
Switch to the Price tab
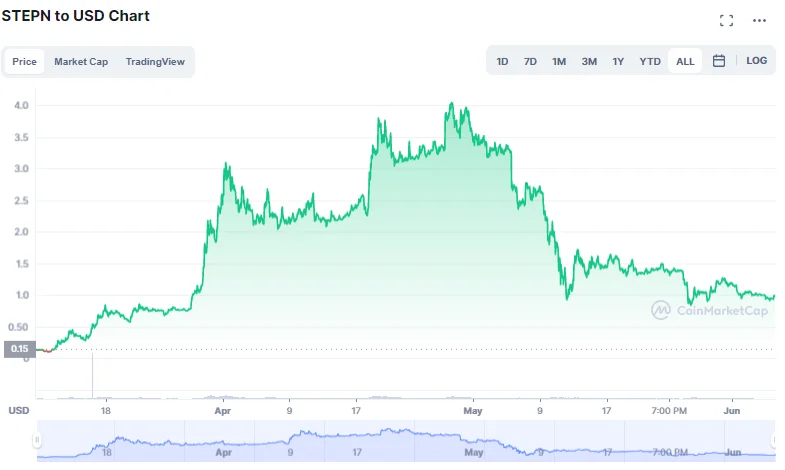click(25, 62)
